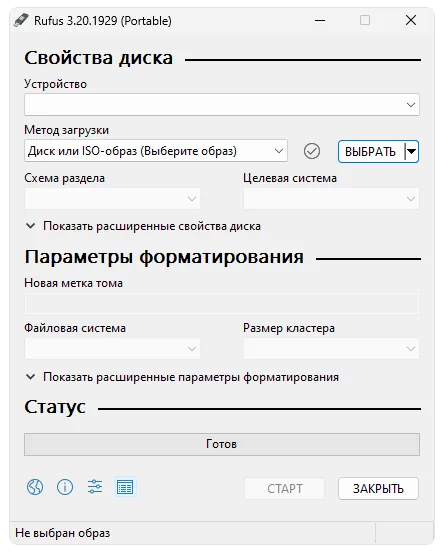This screenshot has height=555, width=441.
Task: Focus the Новая метка тома field
Action: [x=222, y=304]
